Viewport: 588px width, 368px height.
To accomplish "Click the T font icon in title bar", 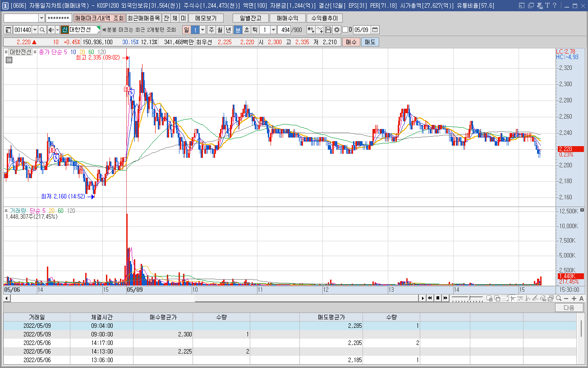I will (547, 6).
